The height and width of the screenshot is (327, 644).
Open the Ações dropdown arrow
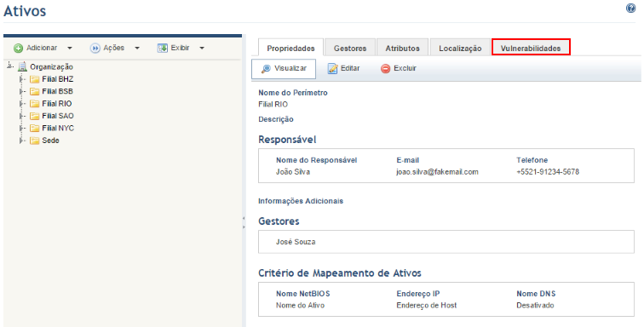point(137,49)
